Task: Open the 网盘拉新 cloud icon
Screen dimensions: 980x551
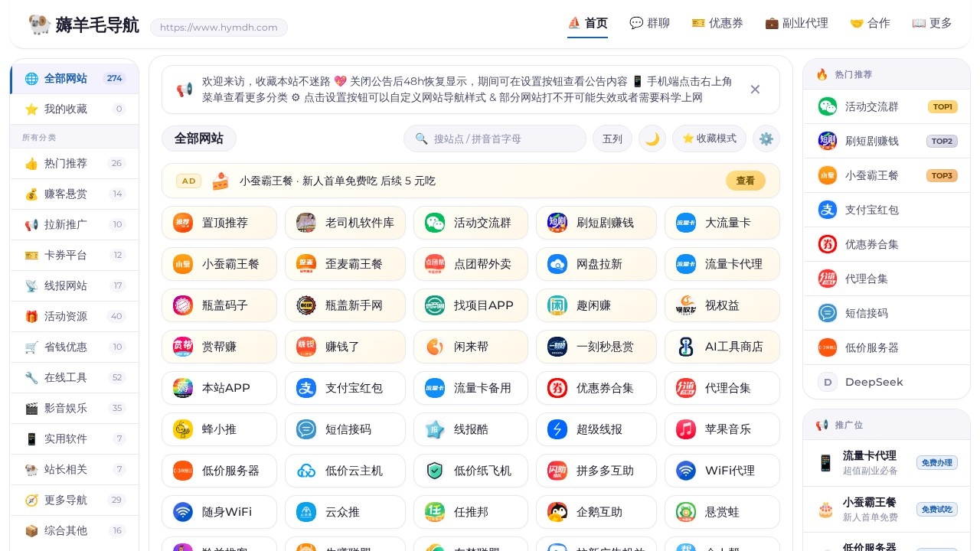Action: 557,264
